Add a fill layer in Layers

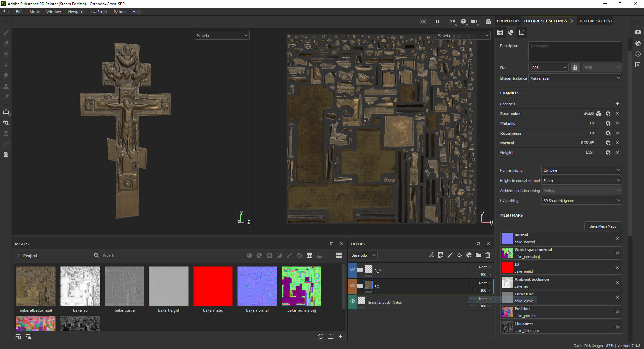click(x=460, y=255)
